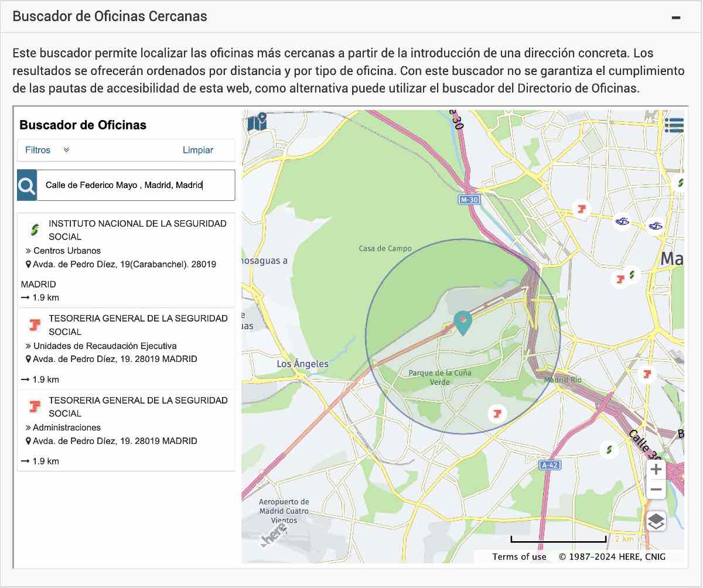Click the Parque de la Cuña Verde label
The width and height of the screenshot is (703, 588).
(x=439, y=377)
